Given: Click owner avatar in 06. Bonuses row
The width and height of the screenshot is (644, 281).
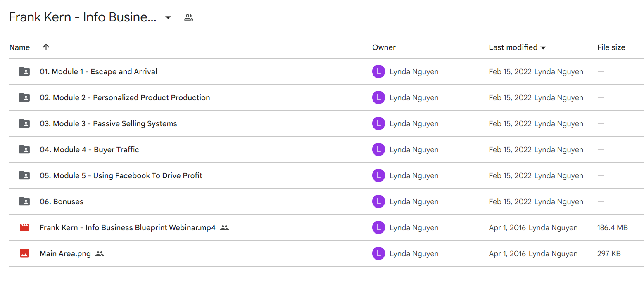Looking at the screenshot, I should coord(378,201).
